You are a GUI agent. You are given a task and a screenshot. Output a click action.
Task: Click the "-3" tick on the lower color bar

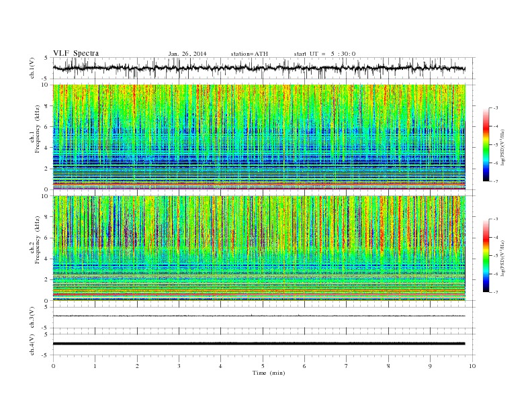(x=496, y=219)
